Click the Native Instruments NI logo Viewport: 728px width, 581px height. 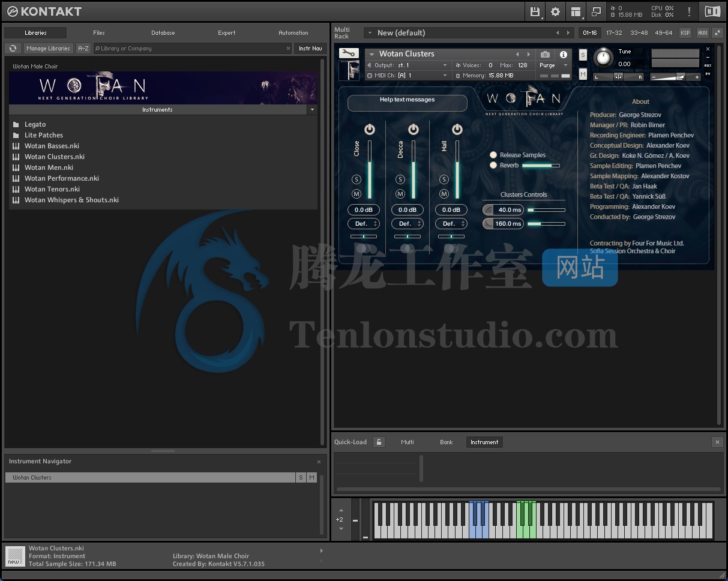point(712,11)
